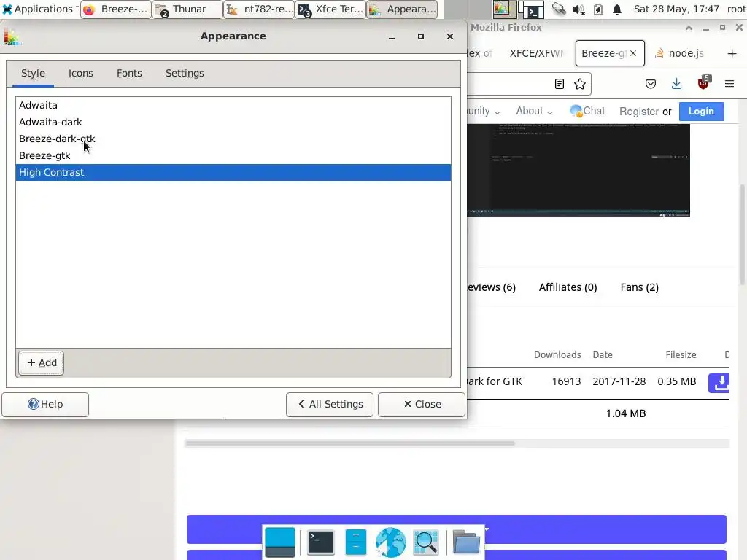Viewport: 747px width, 560px height.
Task: Switch to the Settings tab in Appearance
Action: [x=185, y=74]
